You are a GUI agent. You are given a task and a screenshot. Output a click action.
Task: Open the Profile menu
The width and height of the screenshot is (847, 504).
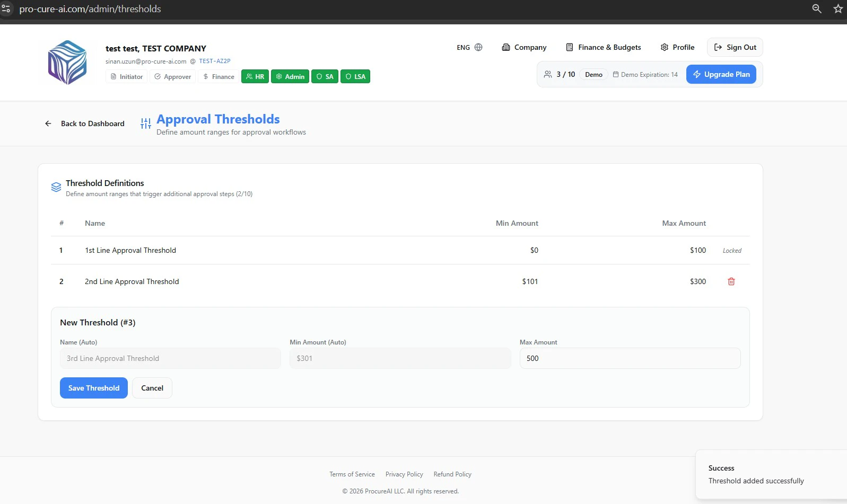tap(677, 47)
